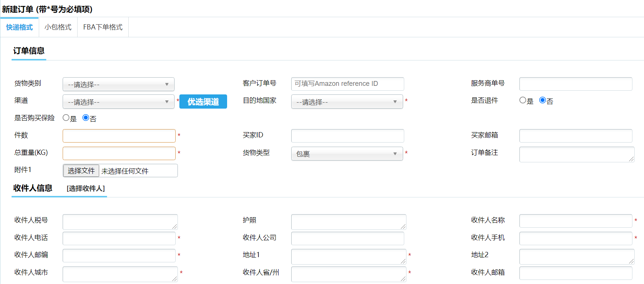Focus the 件数 input field

click(x=119, y=136)
